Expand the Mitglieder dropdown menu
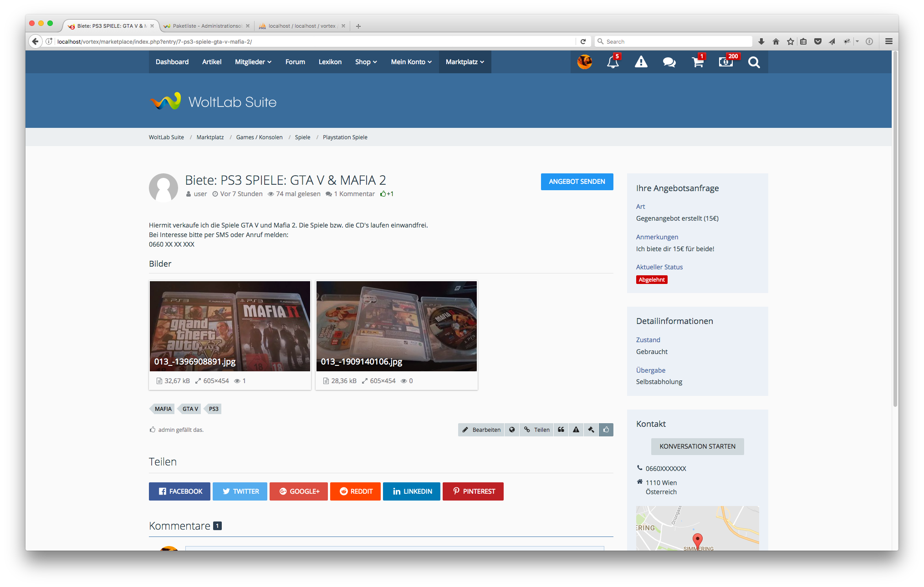Screen dimensions: 924x587 tap(253, 62)
